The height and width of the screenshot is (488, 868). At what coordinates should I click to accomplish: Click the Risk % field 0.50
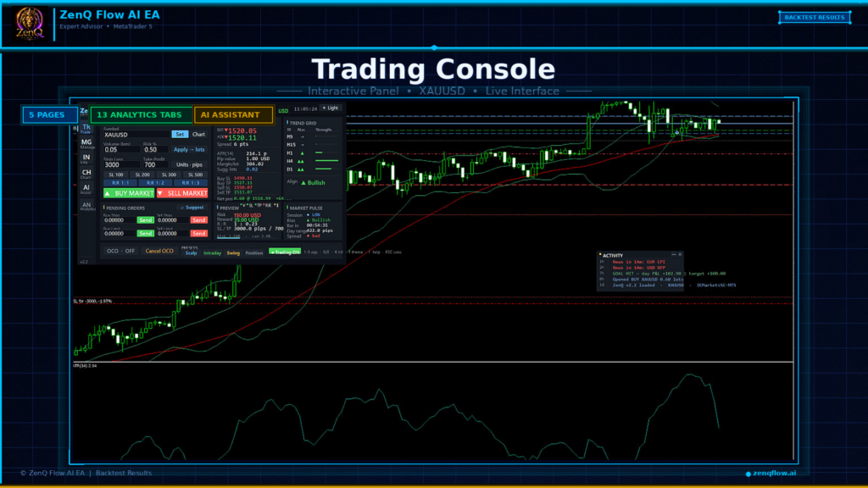tap(155, 150)
